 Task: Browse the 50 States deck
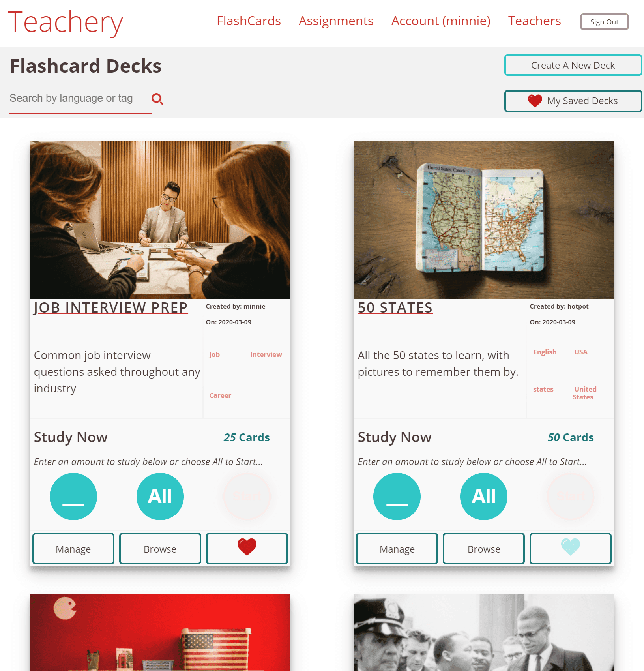tap(484, 549)
